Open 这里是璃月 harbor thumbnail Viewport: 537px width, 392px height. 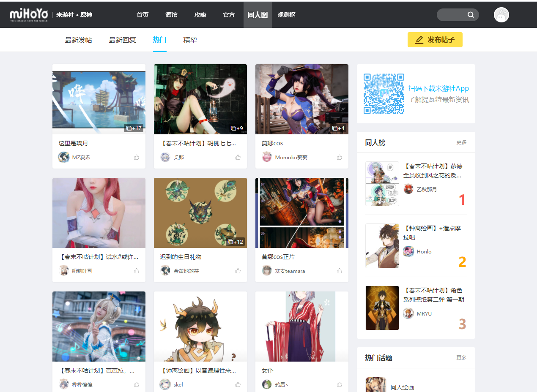99,99
